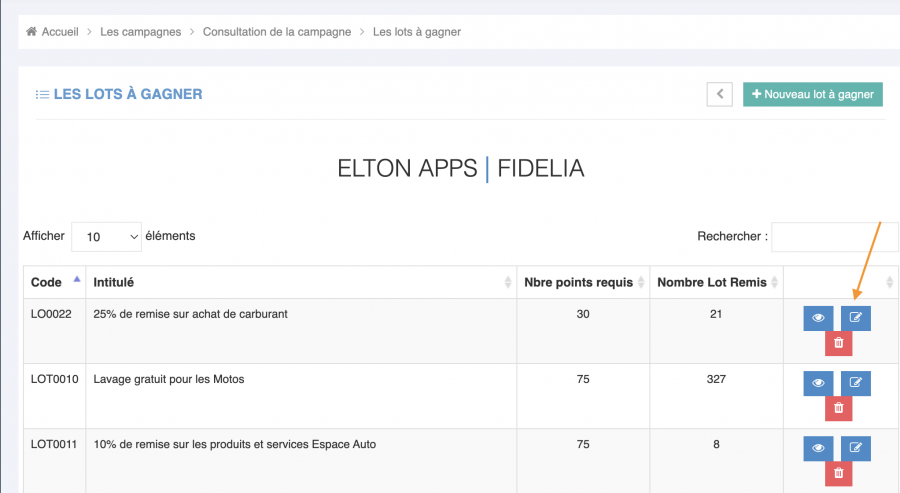
Task: Click the back arrow chevron button
Action: (720, 94)
